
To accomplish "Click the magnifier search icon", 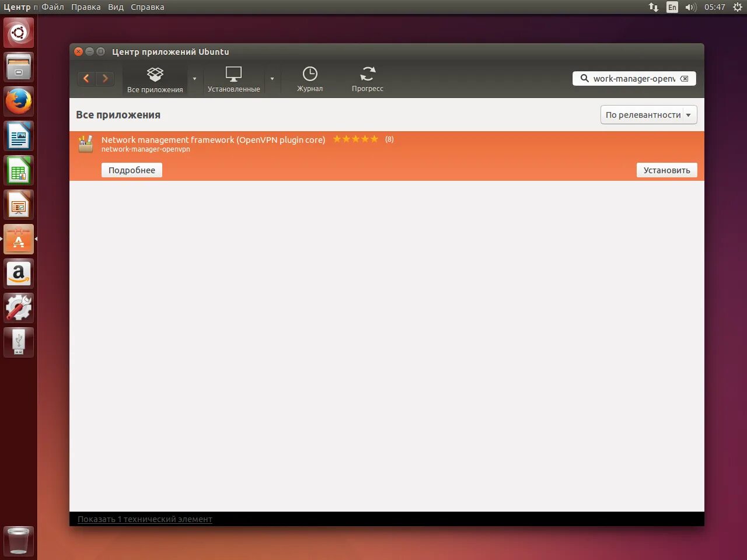I will tap(584, 78).
